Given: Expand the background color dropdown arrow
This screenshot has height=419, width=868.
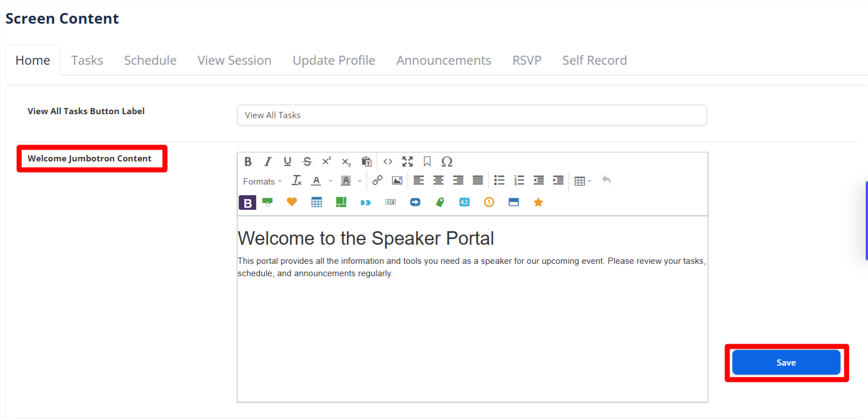Looking at the screenshot, I should [x=360, y=181].
